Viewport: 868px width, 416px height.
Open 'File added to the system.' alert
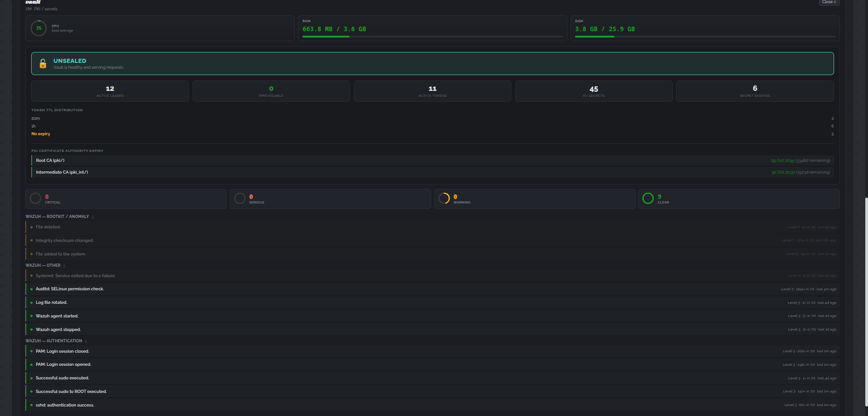433,254
